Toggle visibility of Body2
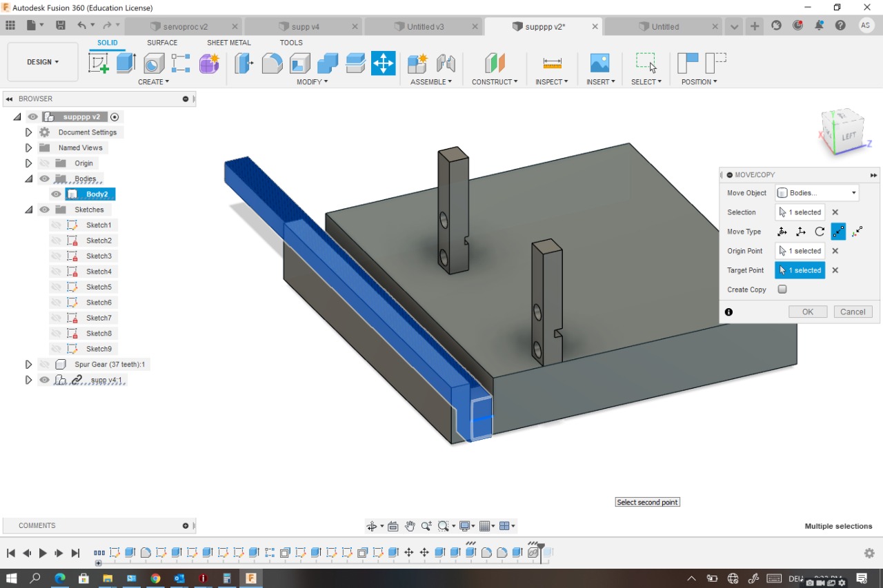This screenshot has width=883, height=588. (57, 194)
